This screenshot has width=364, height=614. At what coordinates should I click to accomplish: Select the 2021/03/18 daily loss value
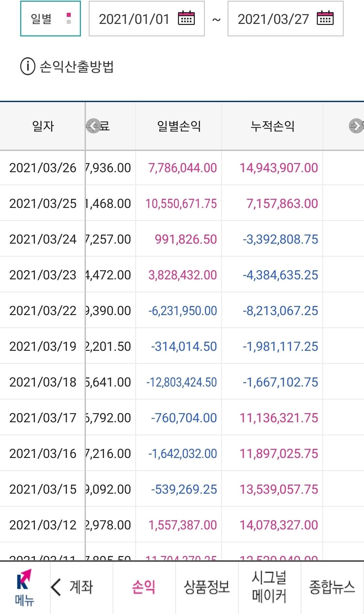tap(182, 382)
